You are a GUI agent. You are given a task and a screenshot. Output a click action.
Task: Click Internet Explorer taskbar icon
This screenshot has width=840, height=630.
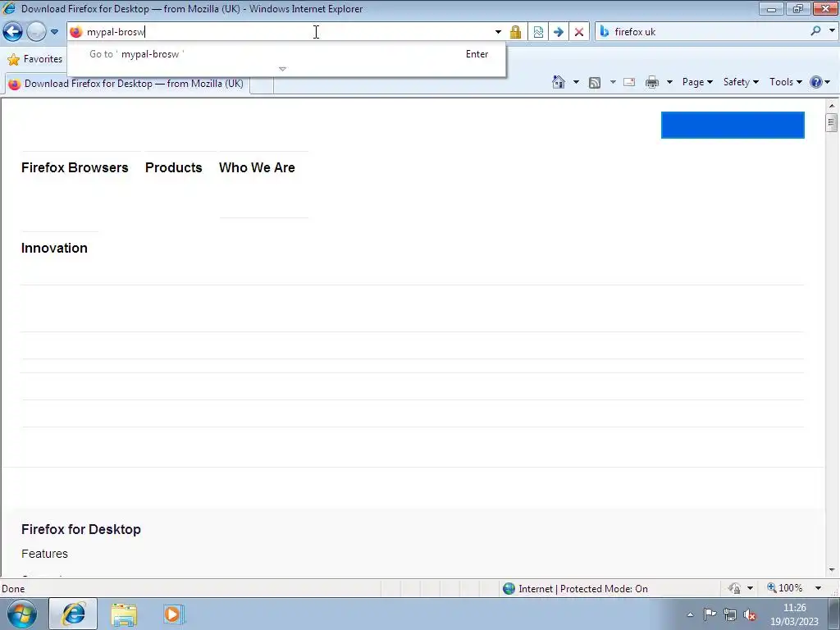[x=73, y=614]
